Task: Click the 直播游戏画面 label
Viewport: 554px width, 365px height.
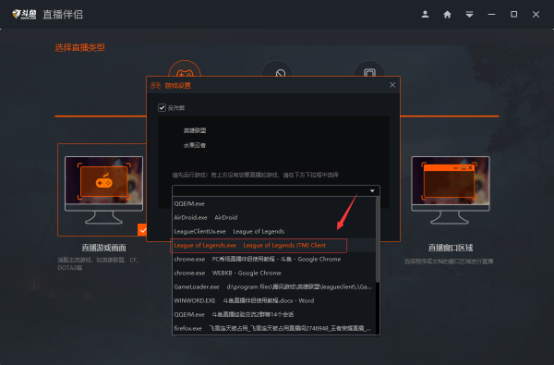Action: [x=104, y=248]
